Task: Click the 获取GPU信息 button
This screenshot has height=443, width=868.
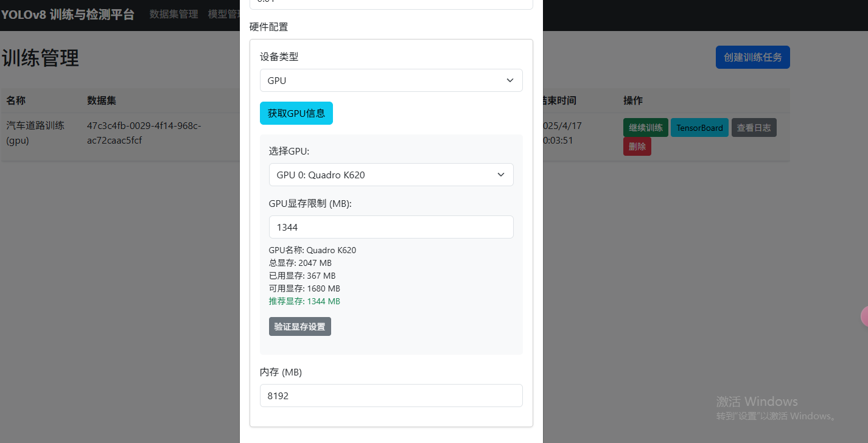Action: (296, 113)
